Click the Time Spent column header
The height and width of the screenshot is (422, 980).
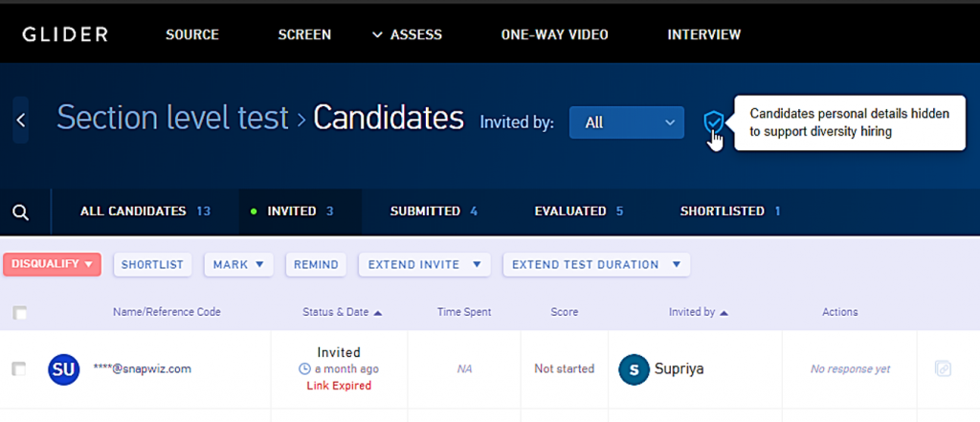tap(464, 312)
